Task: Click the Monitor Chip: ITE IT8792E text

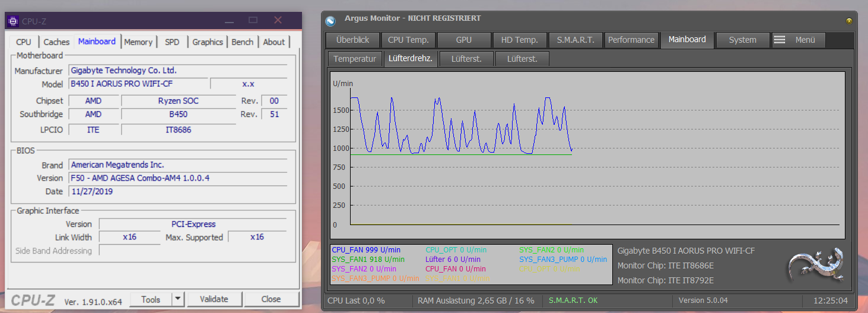Action: click(x=666, y=280)
